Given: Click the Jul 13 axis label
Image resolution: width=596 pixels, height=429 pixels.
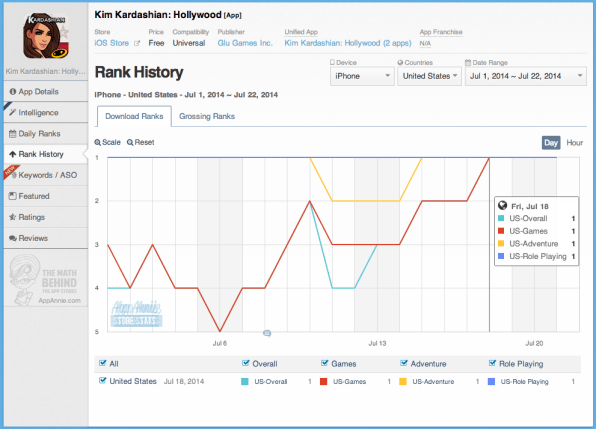Looking at the screenshot, I should click(x=377, y=344).
